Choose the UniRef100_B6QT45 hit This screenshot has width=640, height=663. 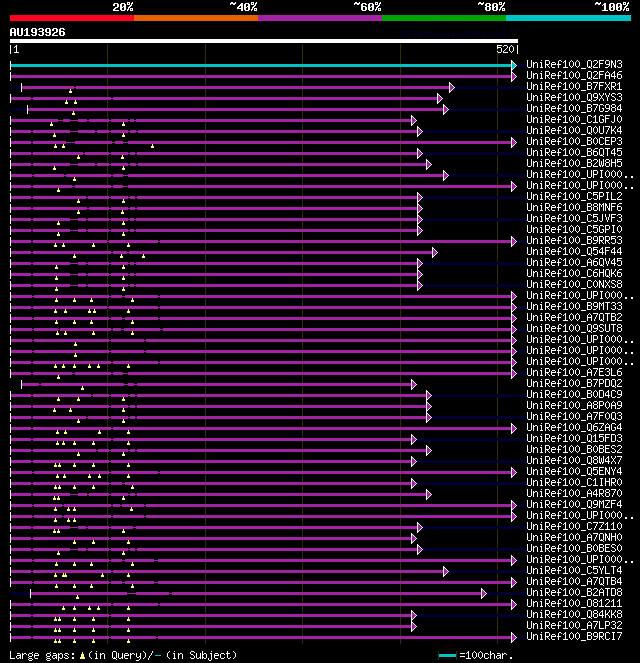click(574, 152)
